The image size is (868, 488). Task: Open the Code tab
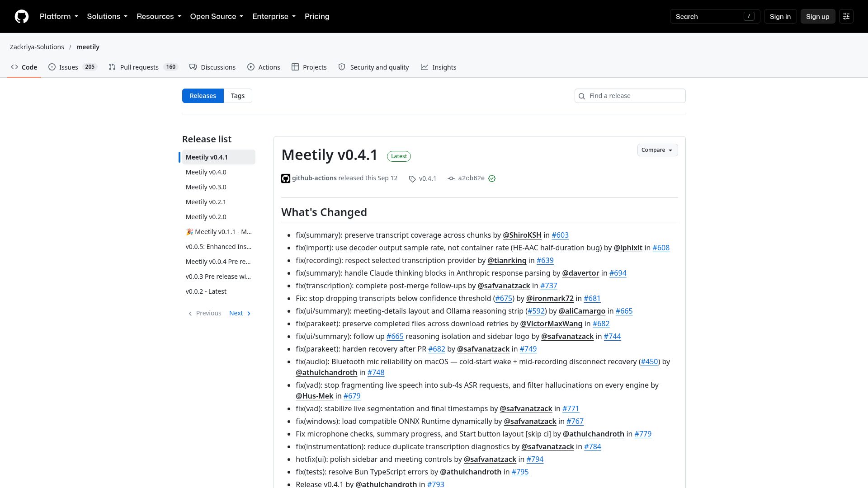tap(24, 67)
